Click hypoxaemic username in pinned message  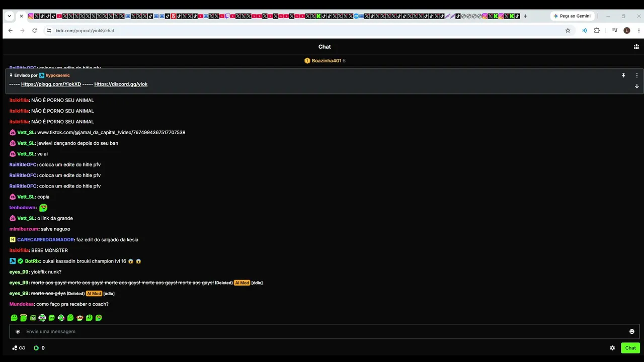point(58,75)
